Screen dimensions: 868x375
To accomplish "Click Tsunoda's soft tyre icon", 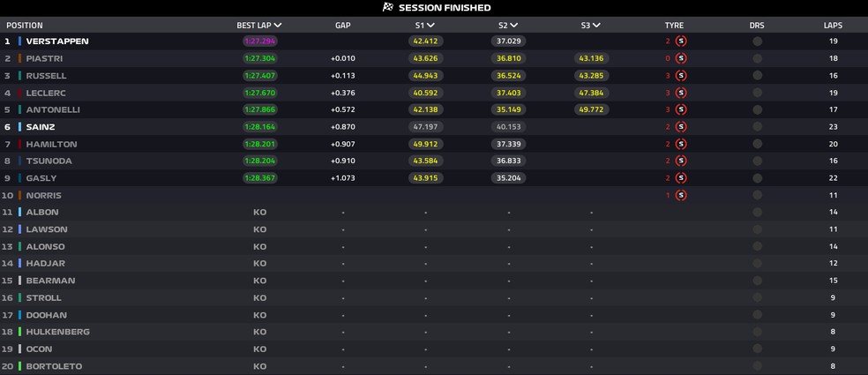I will [x=681, y=161].
